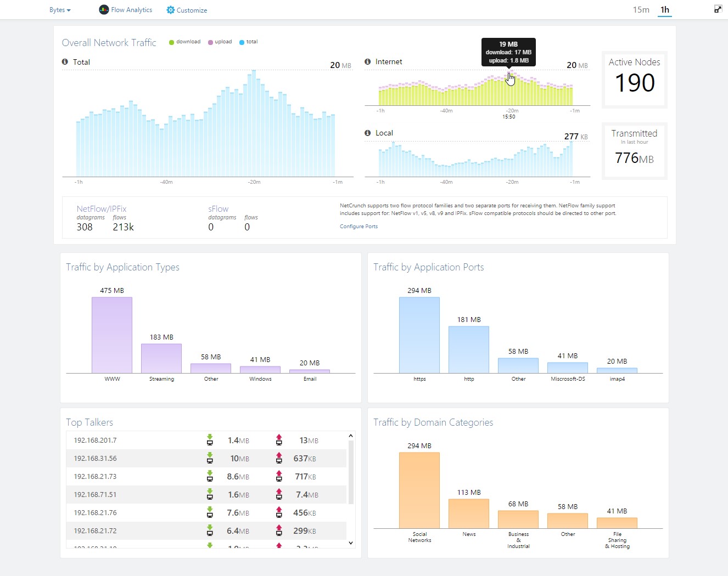This screenshot has width=728, height=576.
Task: Toggle the total legend series
Action: click(x=249, y=42)
